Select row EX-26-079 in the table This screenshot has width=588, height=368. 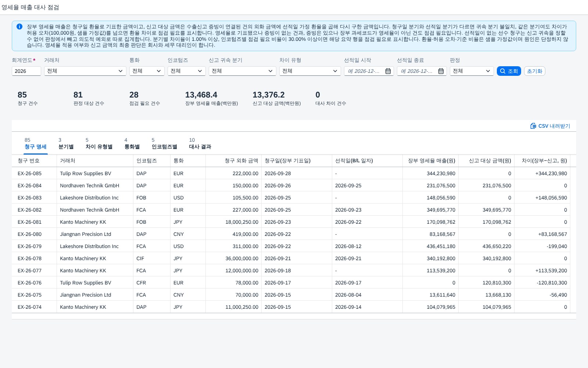point(294,246)
